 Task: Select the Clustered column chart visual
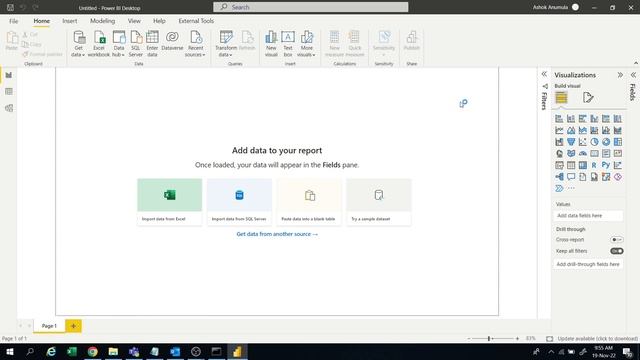(594, 119)
